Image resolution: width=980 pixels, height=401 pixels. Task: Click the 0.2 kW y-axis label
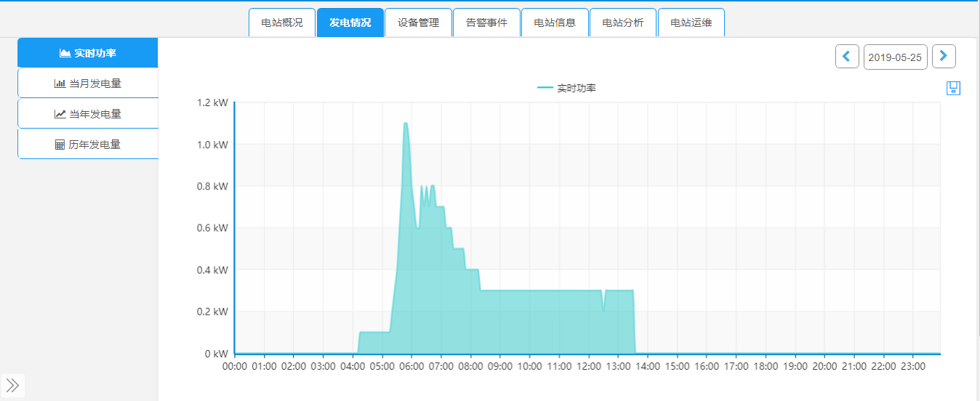pyautogui.click(x=212, y=312)
